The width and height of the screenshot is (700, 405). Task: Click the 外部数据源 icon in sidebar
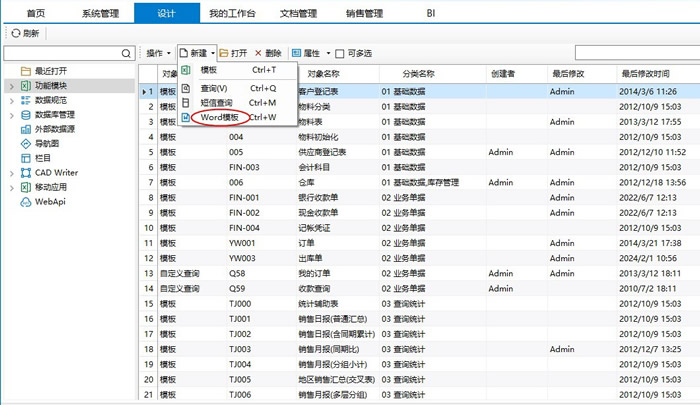[x=26, y=129]
